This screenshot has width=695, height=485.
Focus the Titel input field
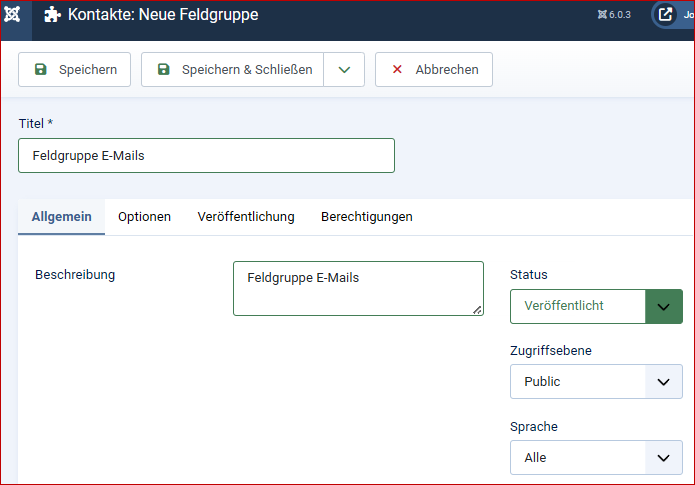(206, 156)
